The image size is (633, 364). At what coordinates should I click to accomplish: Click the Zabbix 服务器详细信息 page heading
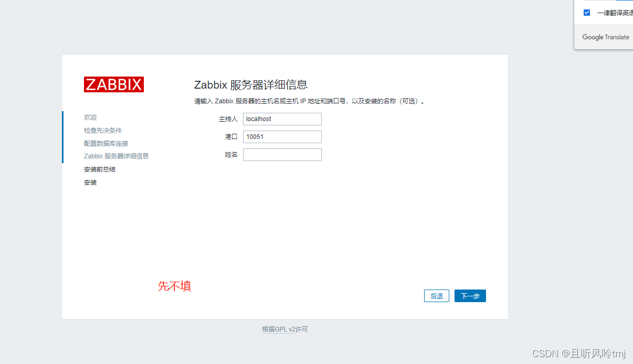click(251, 85)
